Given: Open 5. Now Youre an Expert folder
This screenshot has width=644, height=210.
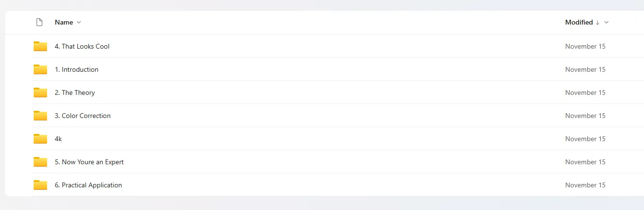Looking at the screenshot, I should [x=89, y=162].
